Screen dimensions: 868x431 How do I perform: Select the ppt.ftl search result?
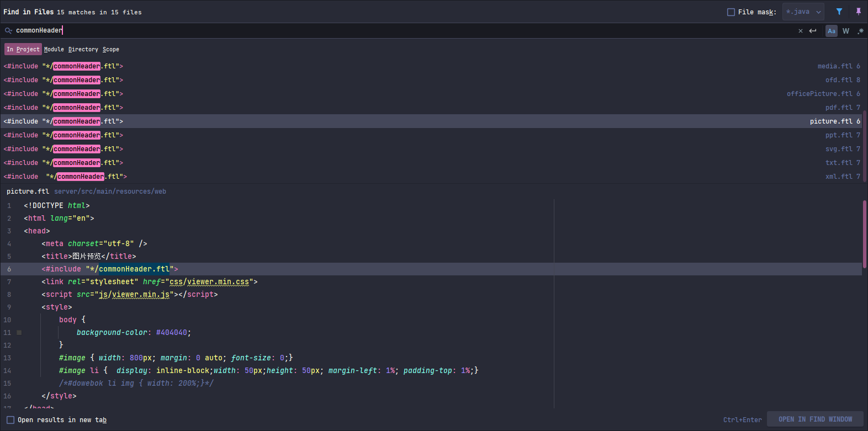tap(432, 135)
